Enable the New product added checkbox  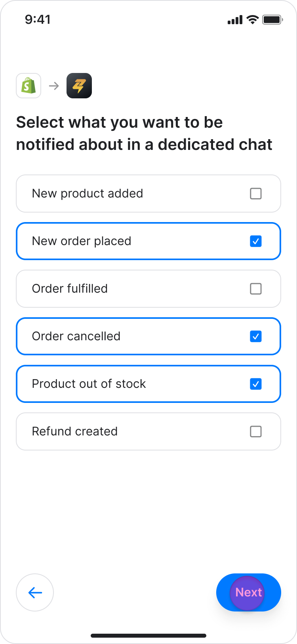tap(256, 194)
